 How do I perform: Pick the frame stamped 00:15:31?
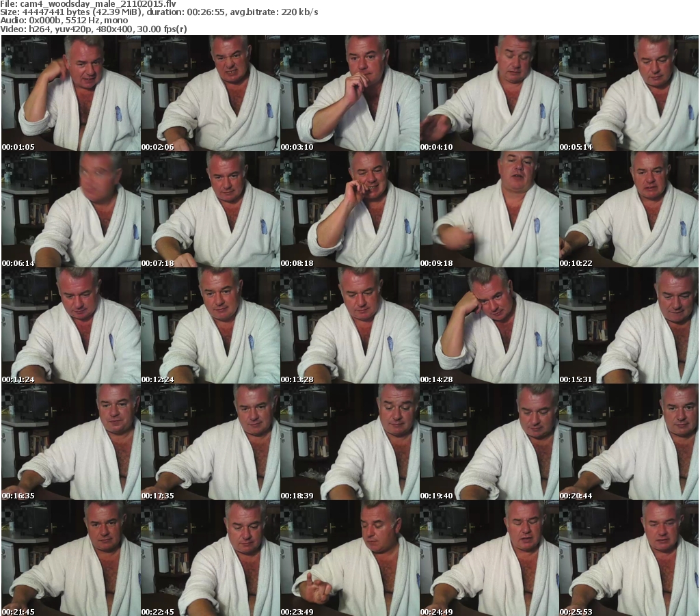click(x=629, y=325)
